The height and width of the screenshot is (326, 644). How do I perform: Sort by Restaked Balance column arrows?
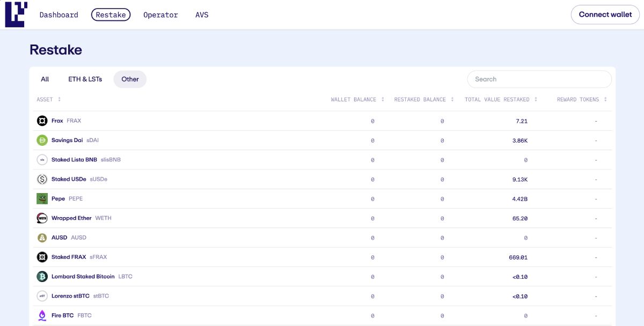coord(452,100)
